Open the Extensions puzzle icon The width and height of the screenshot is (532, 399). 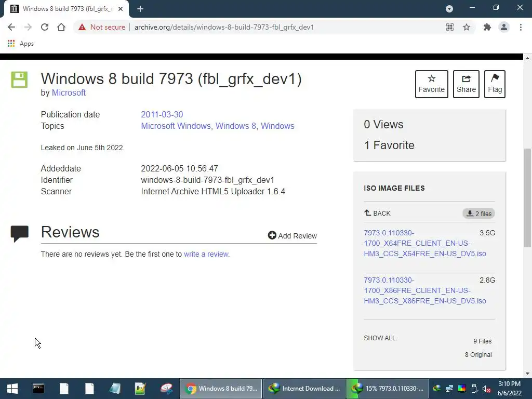tap(487, 27)
